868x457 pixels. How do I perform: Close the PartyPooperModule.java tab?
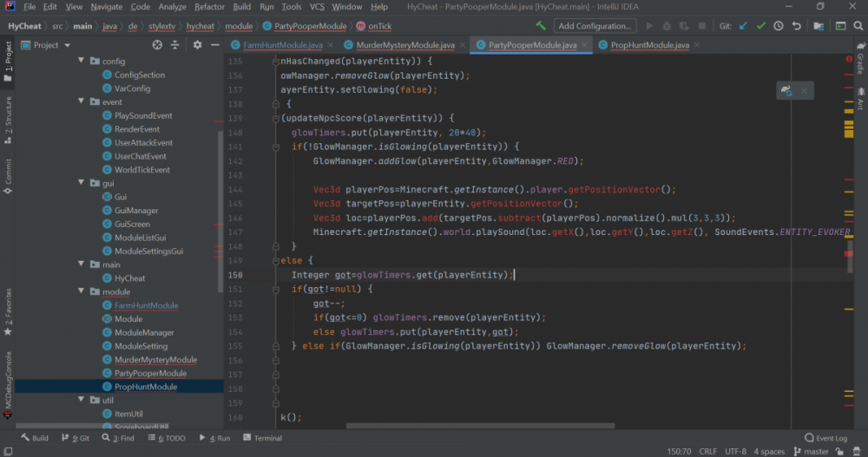[584, 45]
